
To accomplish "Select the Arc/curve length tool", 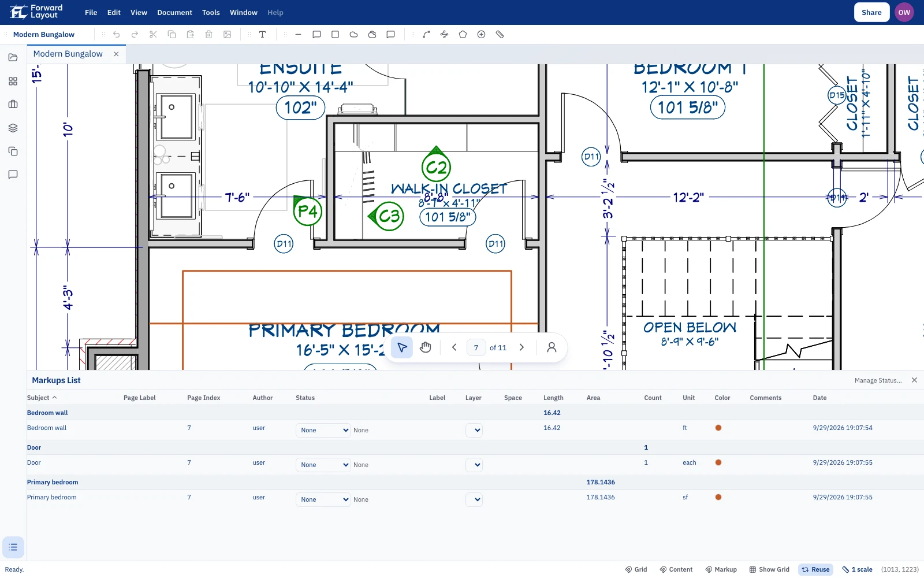I will pos(426,35).
